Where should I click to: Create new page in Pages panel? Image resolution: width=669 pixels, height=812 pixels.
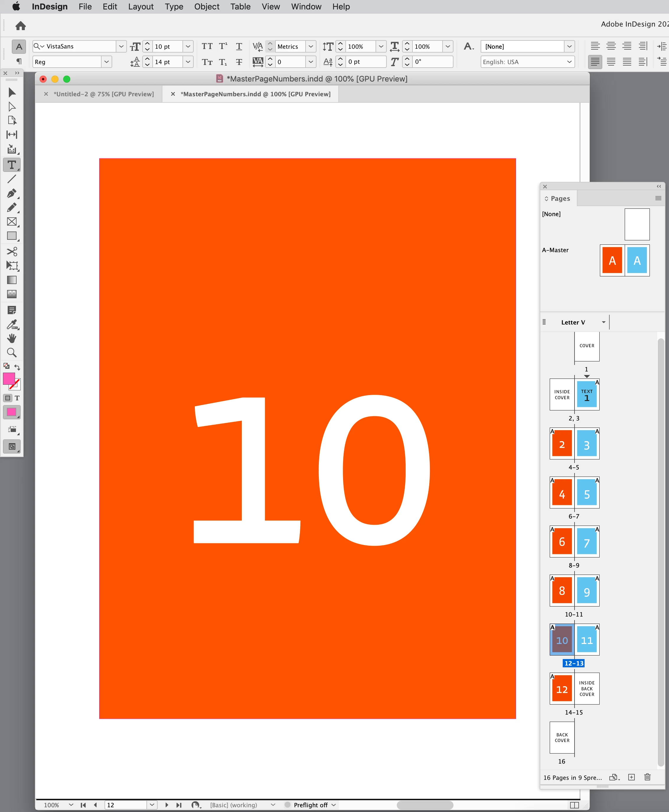pos(631,777)
